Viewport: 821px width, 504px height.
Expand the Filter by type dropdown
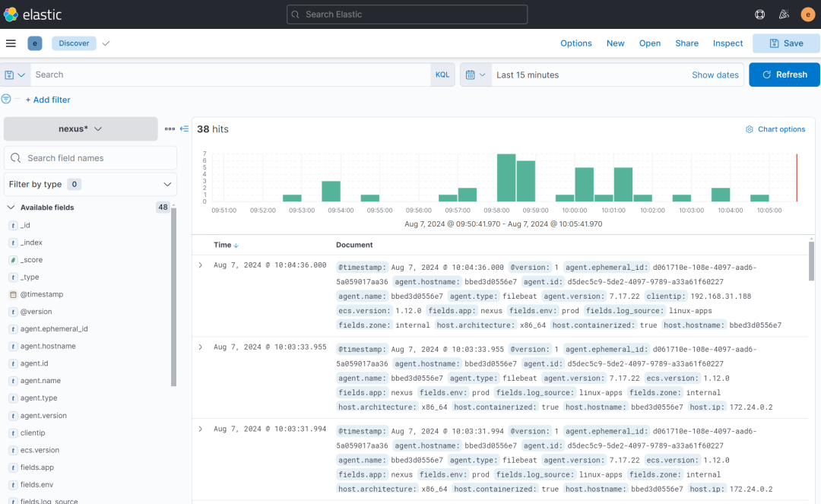[90, 184]
